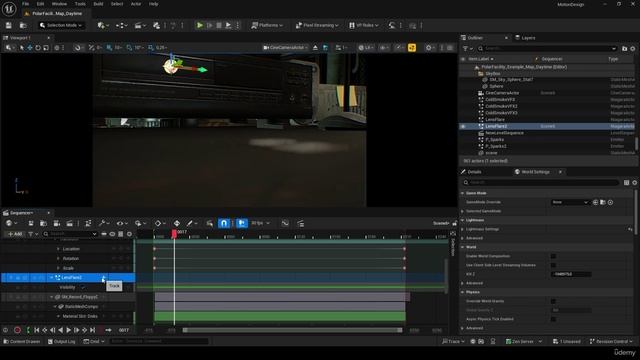Open the Platforms dropdown
Screen dimensions: 640x360
click(267, 25)
